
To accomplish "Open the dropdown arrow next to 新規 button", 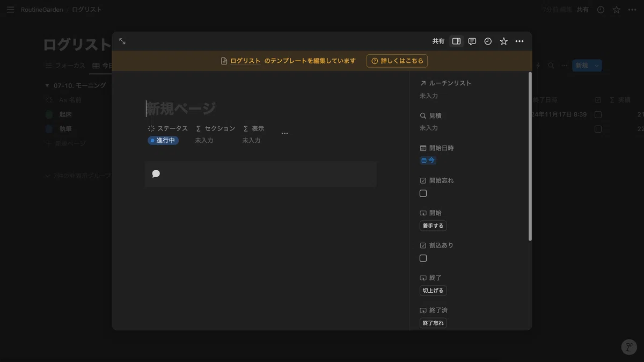I will tap(596, 66).
